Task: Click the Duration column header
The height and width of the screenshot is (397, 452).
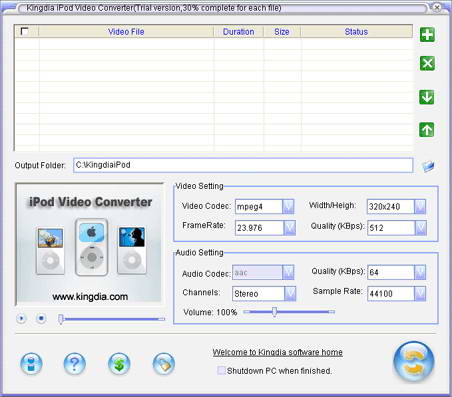Action: click(x=239, y=32)
